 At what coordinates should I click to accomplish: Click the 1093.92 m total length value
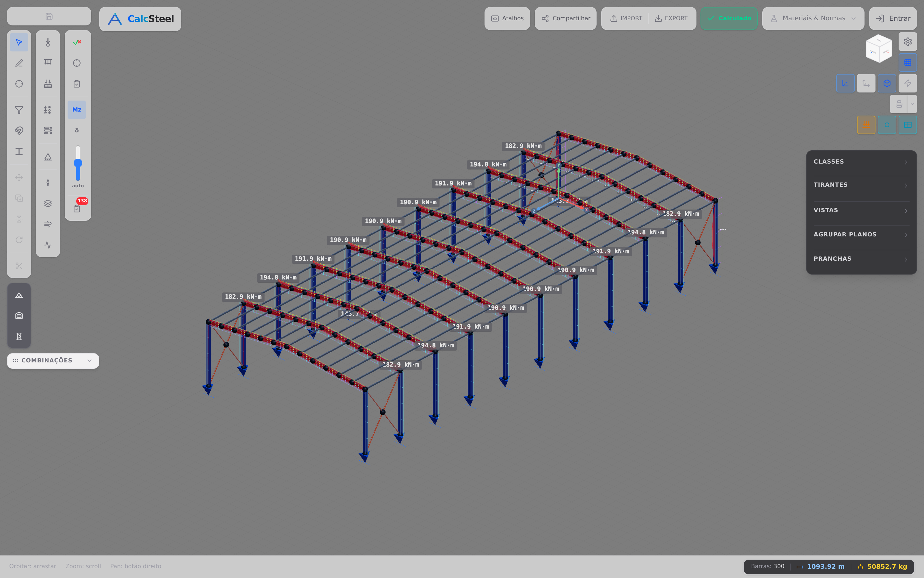(x=826, y=566)
